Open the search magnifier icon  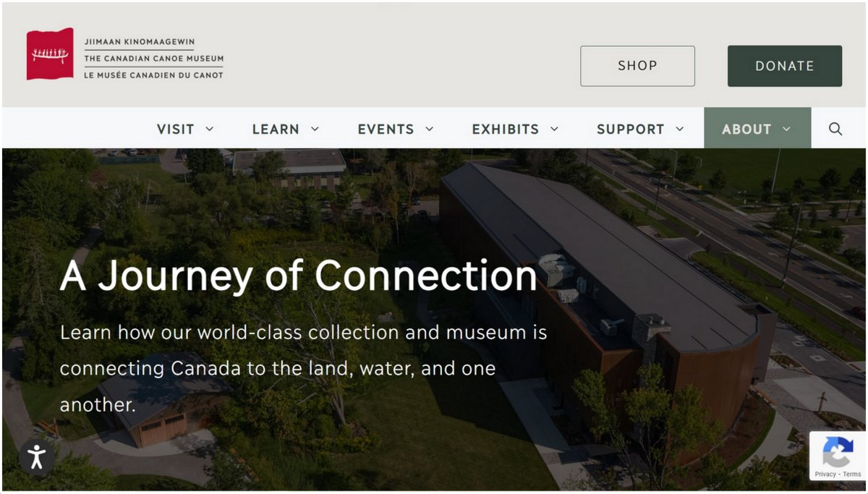click(835, 129)
